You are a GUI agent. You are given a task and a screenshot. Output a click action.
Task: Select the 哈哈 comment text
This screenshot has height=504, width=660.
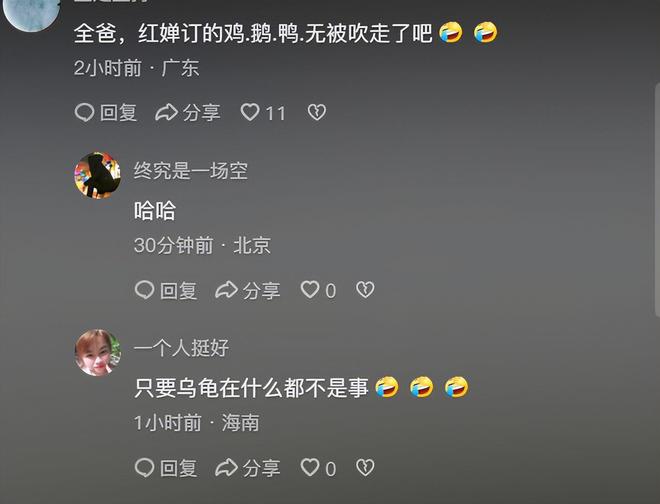point(155,211)
